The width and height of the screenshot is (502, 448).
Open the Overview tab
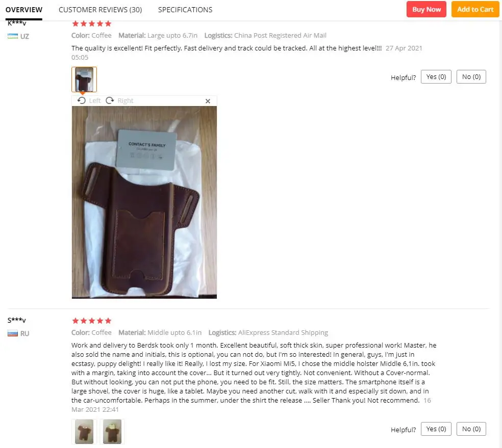[x=24, y=10]
